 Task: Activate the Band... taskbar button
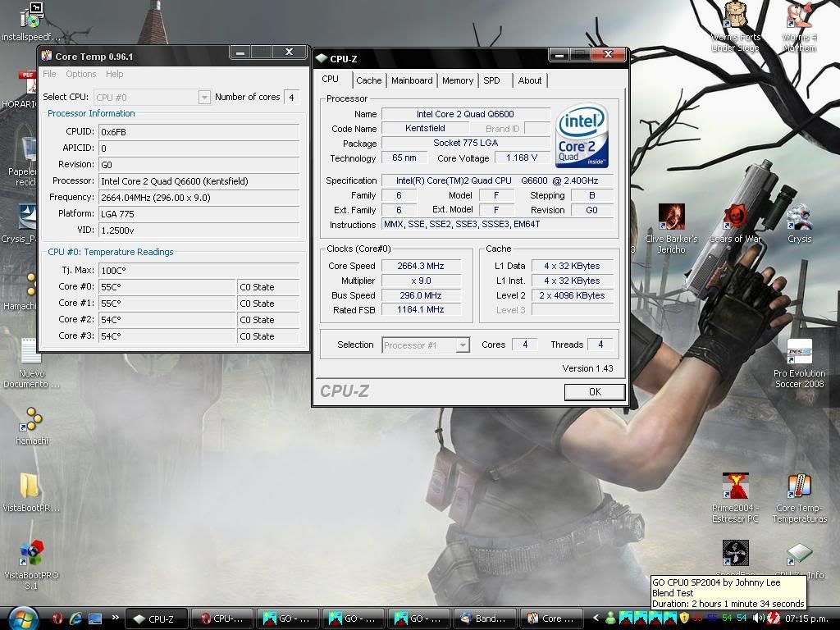point(485,619)
